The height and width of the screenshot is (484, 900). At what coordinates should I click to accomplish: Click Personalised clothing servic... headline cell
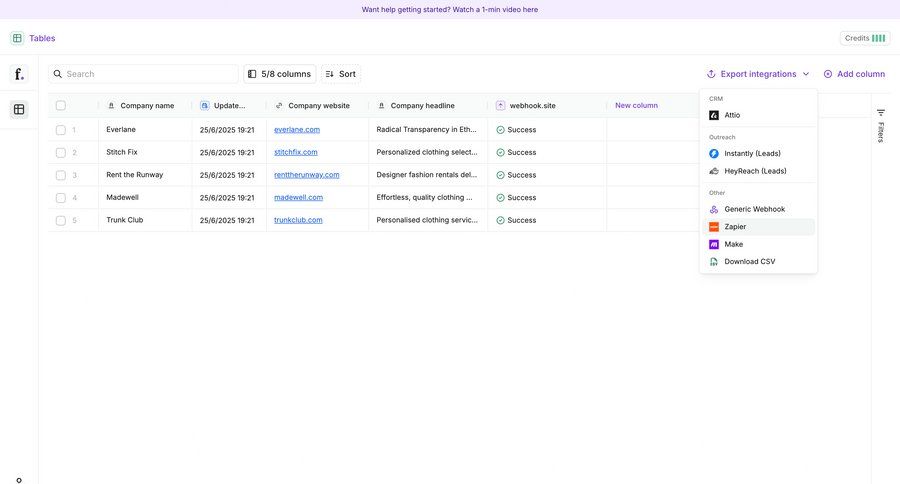[x=428, y=220]
